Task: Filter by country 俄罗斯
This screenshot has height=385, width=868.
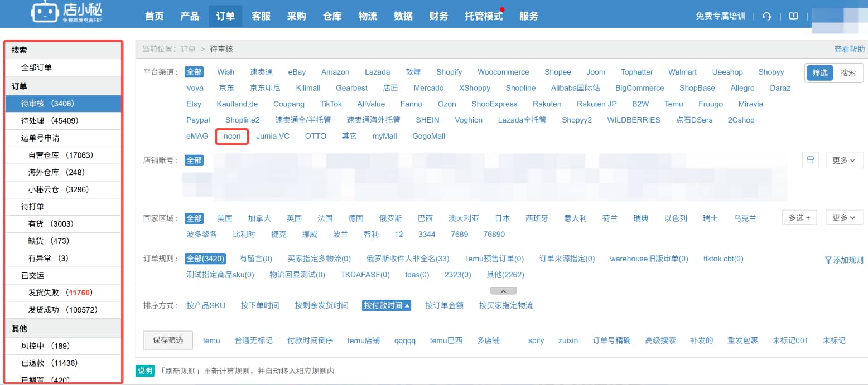Action: coord(390,218)
